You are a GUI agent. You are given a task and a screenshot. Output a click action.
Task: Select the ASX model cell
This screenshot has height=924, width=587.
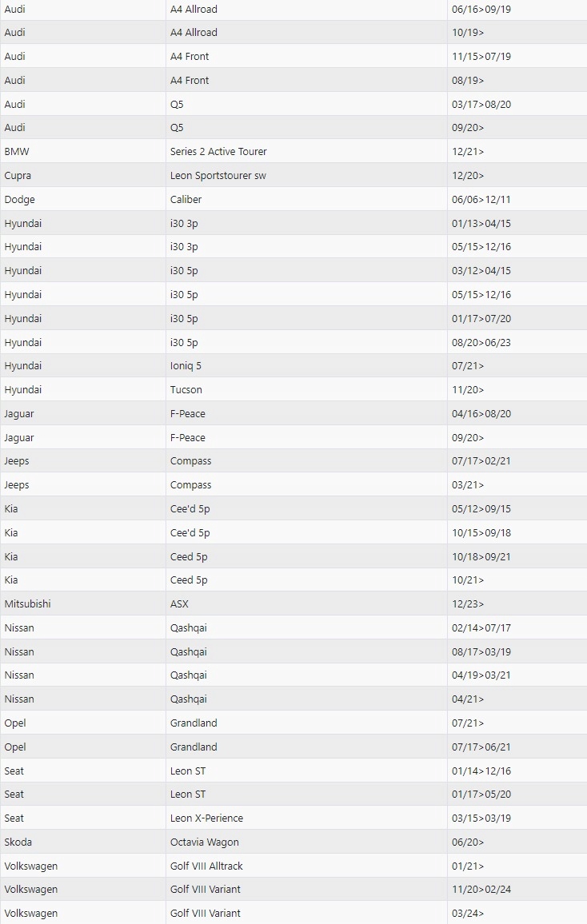[x=179, y=604]
